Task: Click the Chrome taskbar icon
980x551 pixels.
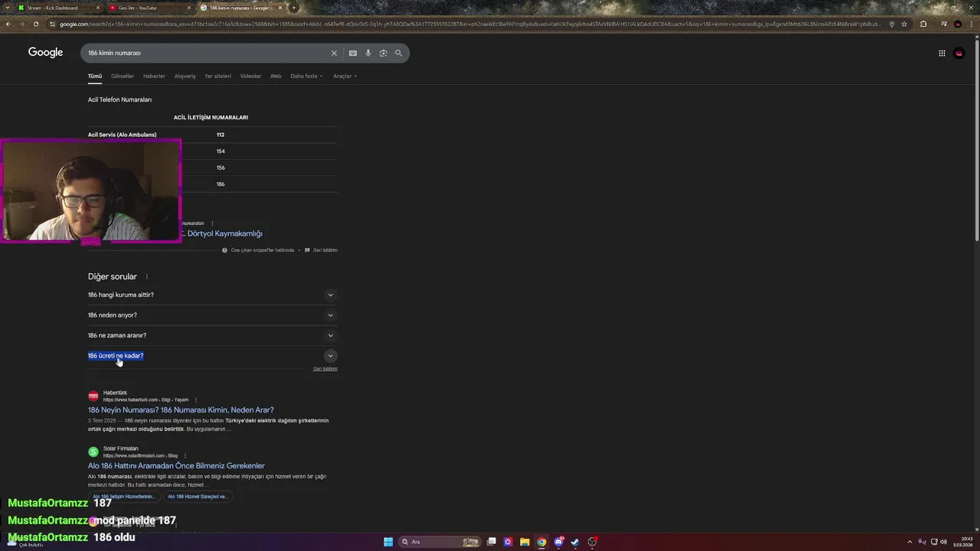Action: click(x=541, y=542)
